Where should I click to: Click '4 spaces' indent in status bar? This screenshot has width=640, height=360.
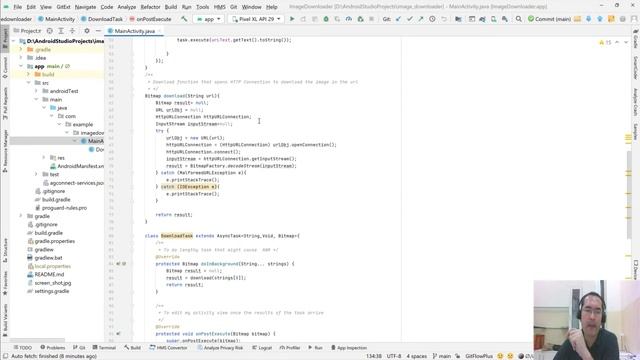[416, 356]
